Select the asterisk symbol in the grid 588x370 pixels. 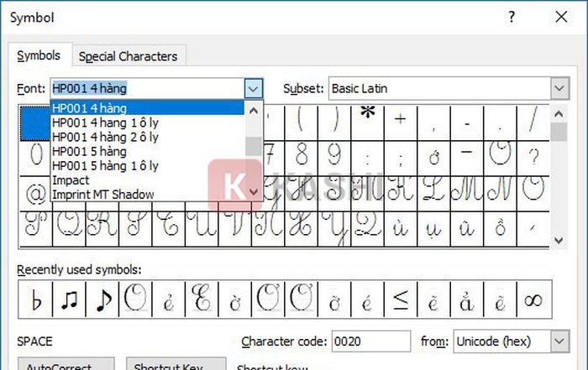click(x=368, y=122)
